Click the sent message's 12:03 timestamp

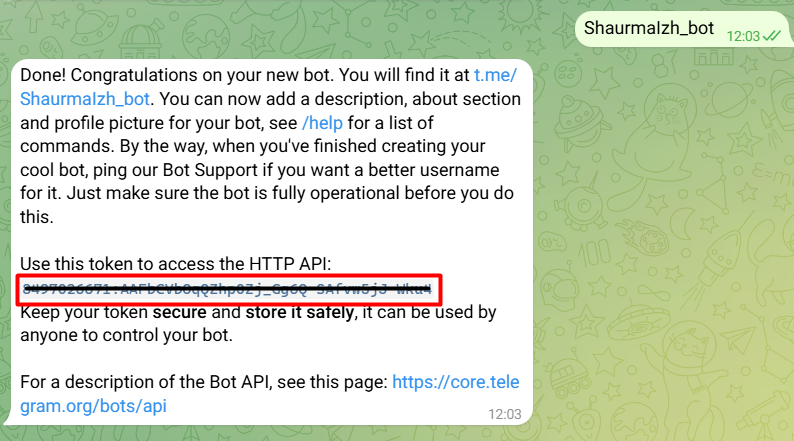(x=743, y=36)
